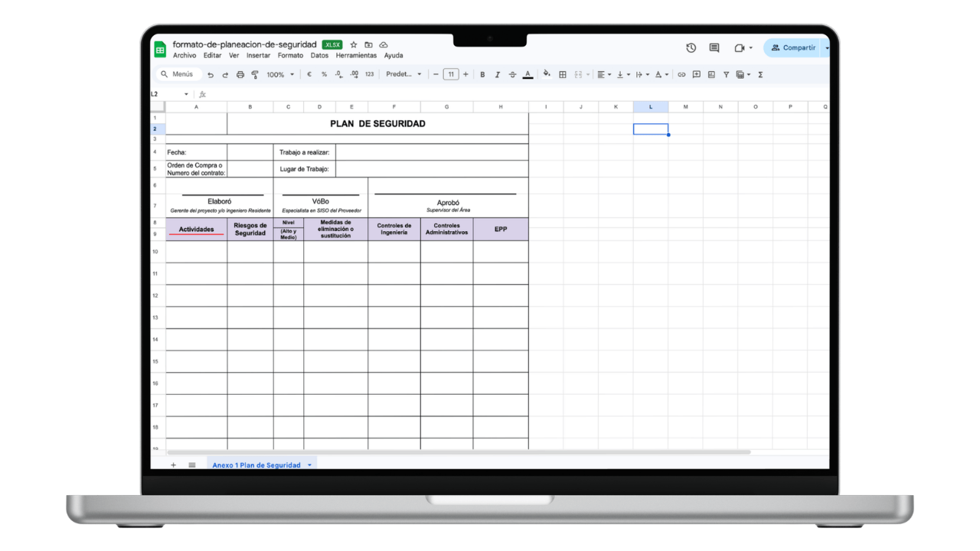Screen dimensions: 980x551
Task: Click the print icon in toolbar
Action: (x=240, y=75)
